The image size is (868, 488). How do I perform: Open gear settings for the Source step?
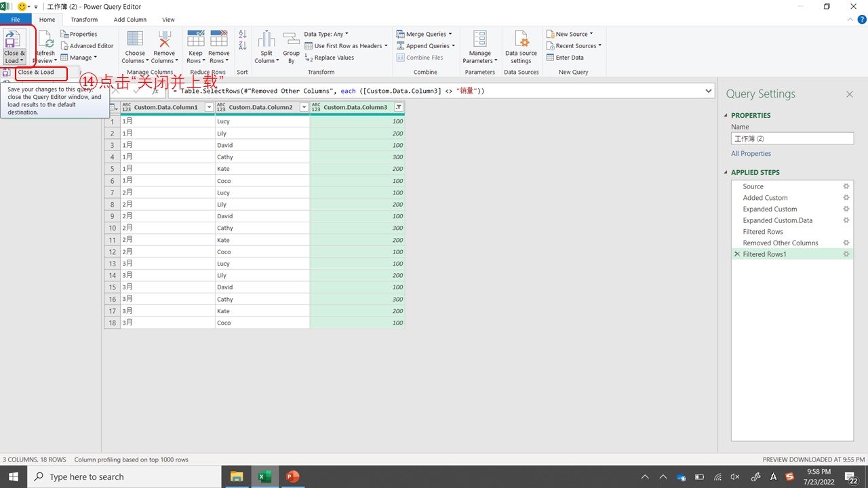click(846, 186)
